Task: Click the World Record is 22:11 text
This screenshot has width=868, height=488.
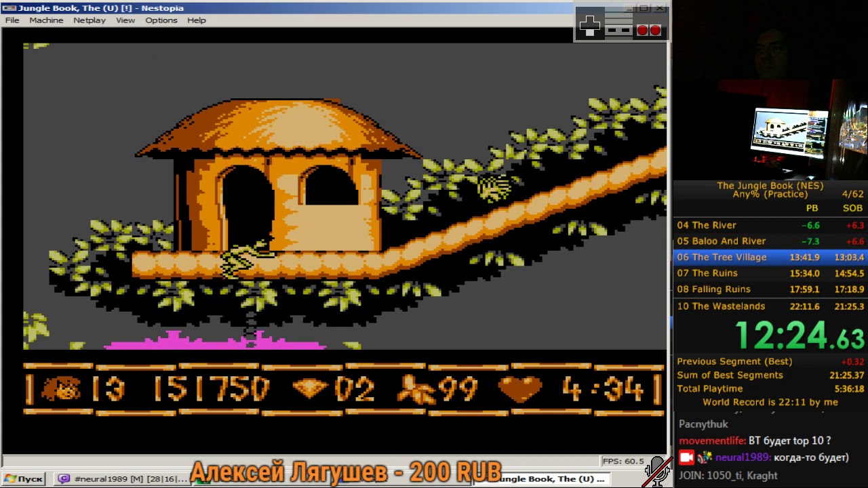Action: [770, 402]
